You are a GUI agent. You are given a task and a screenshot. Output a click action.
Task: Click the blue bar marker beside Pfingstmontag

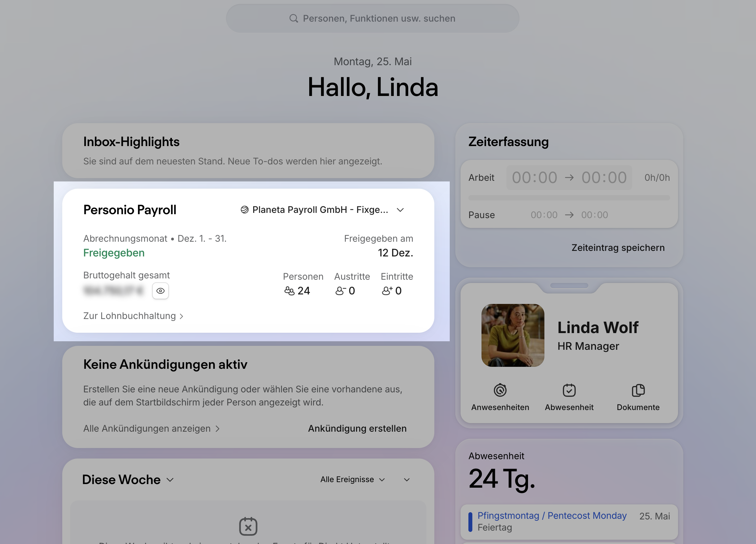click(x=470, y=522)
